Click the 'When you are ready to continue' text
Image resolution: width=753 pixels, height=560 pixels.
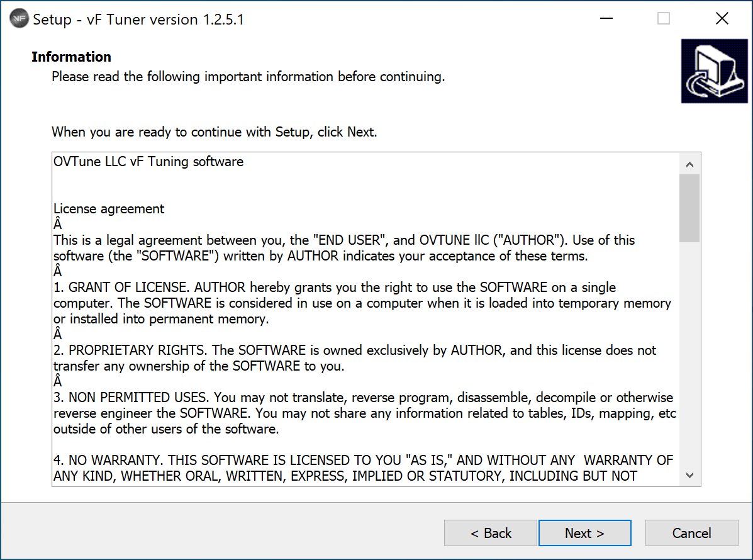pyautogui.click(x=214, y=132)
